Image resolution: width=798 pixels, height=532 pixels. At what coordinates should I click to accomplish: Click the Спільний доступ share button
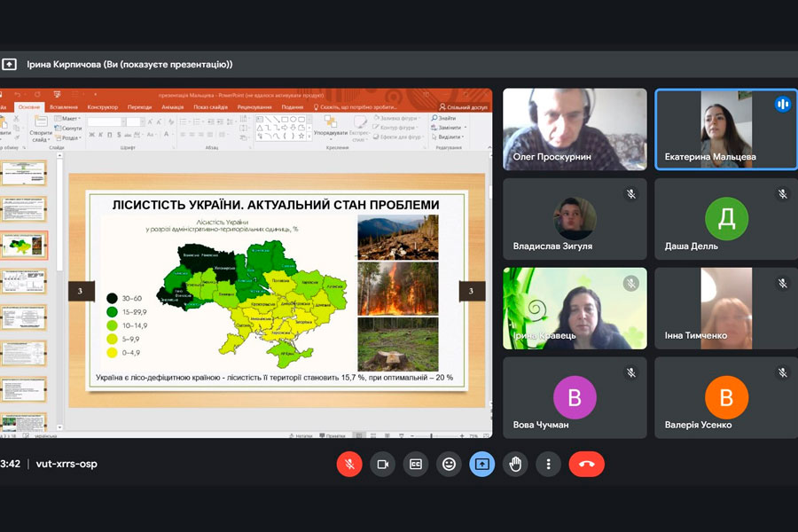click(x=463, y=107)
